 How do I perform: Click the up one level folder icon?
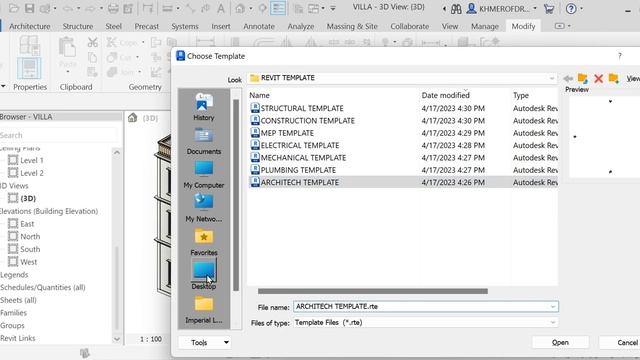582,78
